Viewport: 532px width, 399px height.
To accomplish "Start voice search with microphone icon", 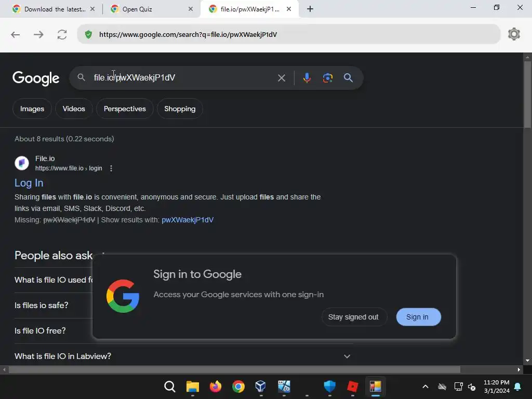I will 307,78.
